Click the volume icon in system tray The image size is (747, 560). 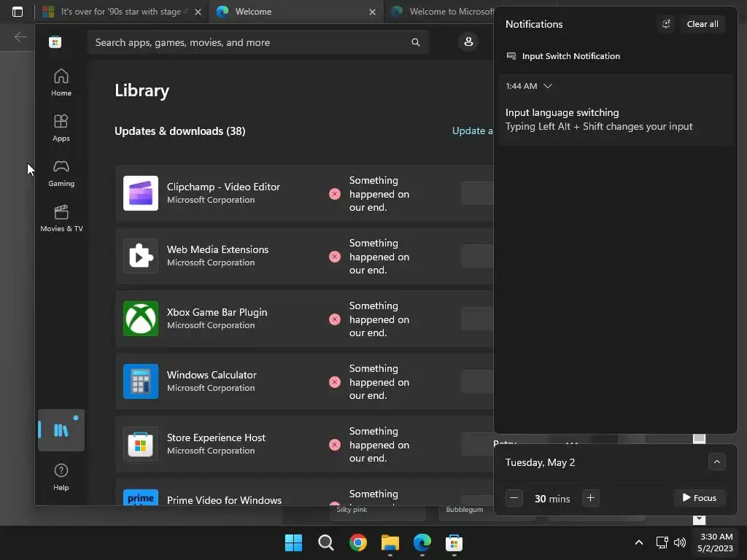pyautogui.click(x=680, y=542)
